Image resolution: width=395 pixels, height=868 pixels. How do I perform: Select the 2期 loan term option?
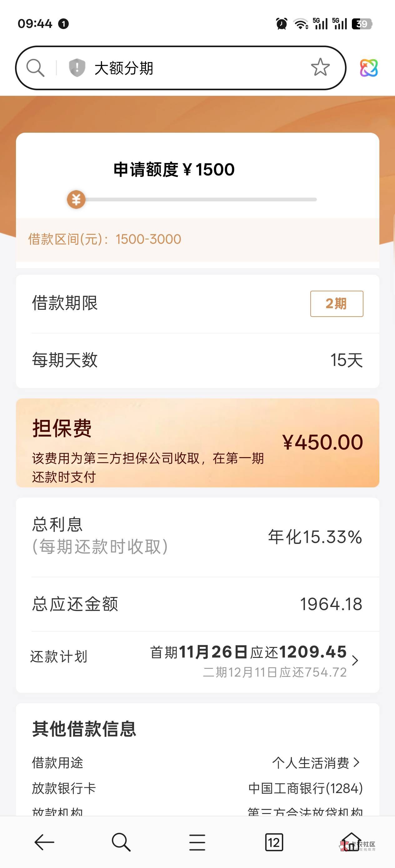coord(336,303)
